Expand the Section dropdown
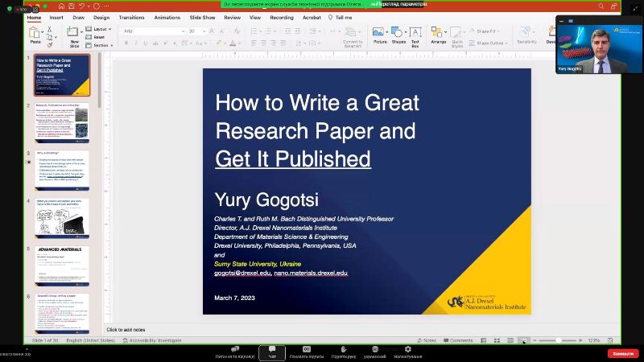This screenshot has width=644, height=362. tap(102, 45)
